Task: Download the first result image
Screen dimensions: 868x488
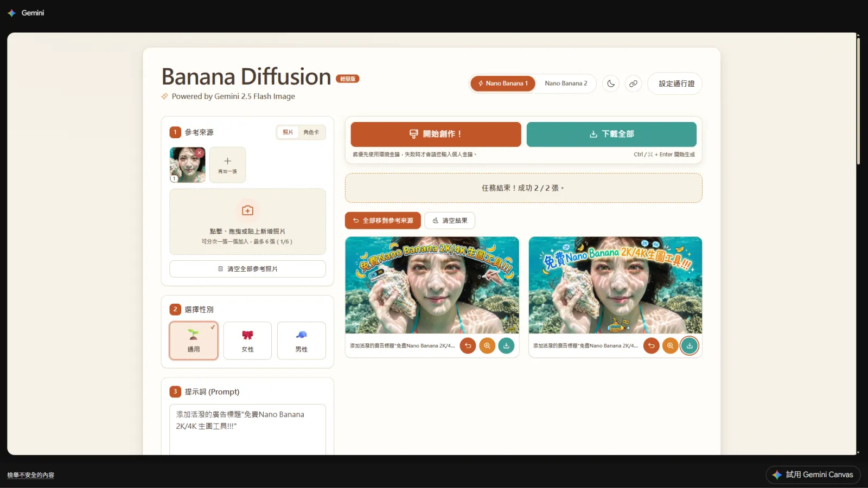Action: (x=506, y=345)
